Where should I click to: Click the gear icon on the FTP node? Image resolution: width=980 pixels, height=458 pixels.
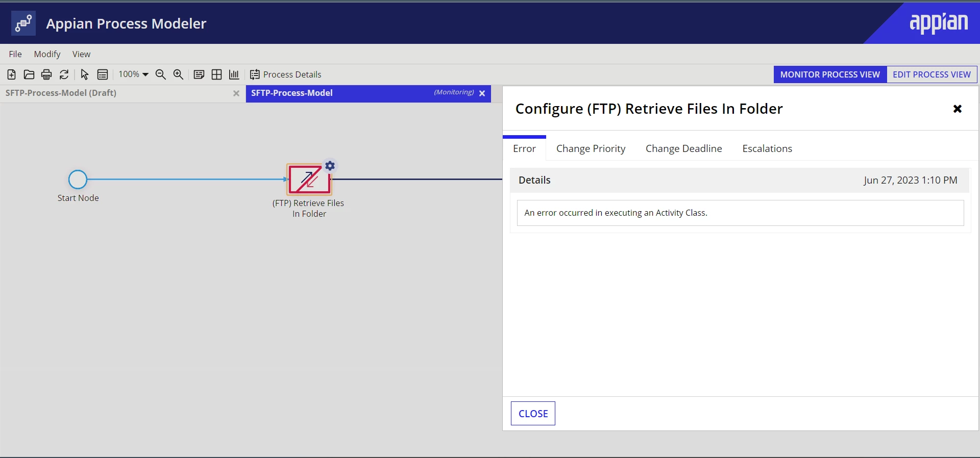pyautogui.click(x=330, y=166)
